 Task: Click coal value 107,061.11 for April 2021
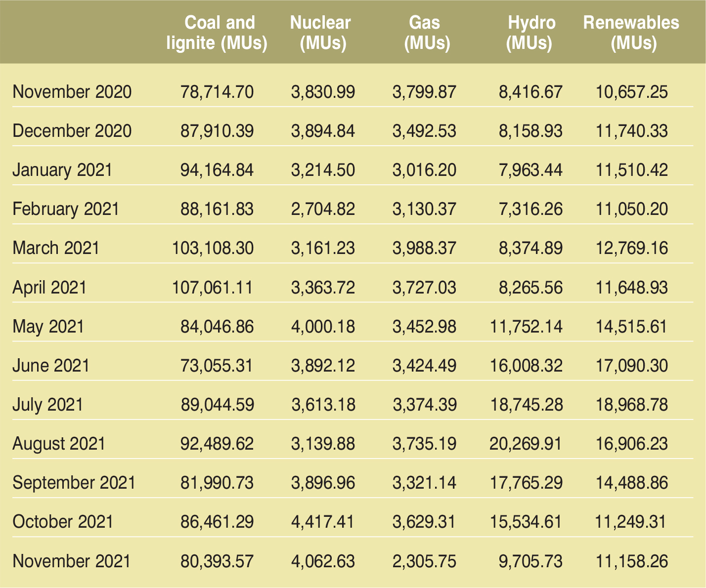[x=213, y=288]
